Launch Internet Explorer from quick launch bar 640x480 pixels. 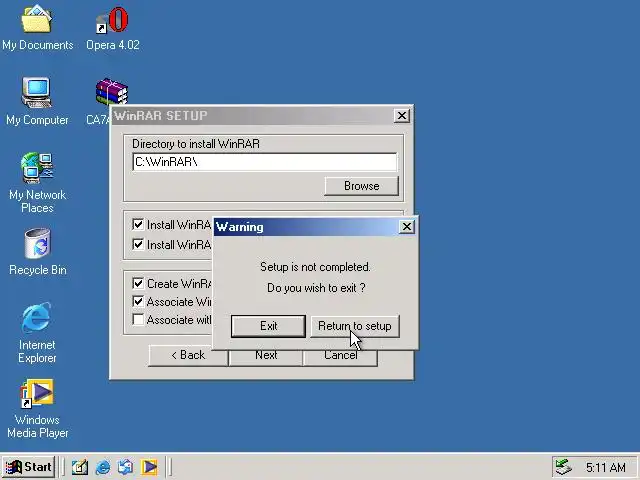coord(103,467)
